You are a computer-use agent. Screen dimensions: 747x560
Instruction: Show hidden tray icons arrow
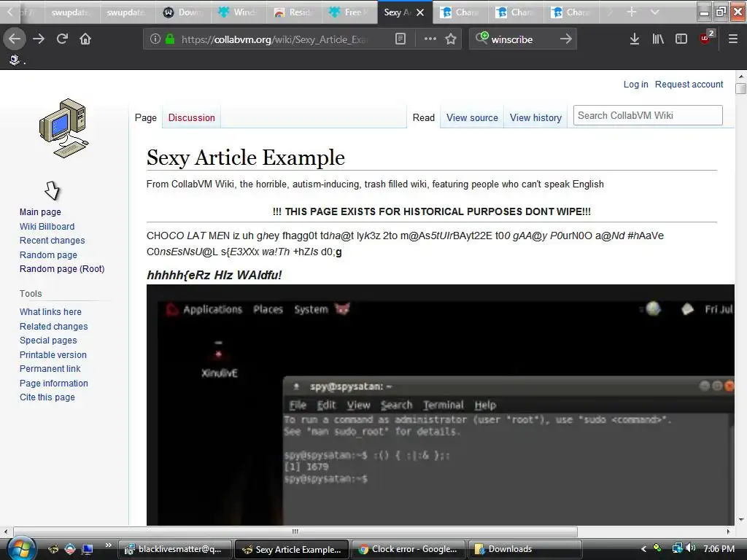pos(643,549)
